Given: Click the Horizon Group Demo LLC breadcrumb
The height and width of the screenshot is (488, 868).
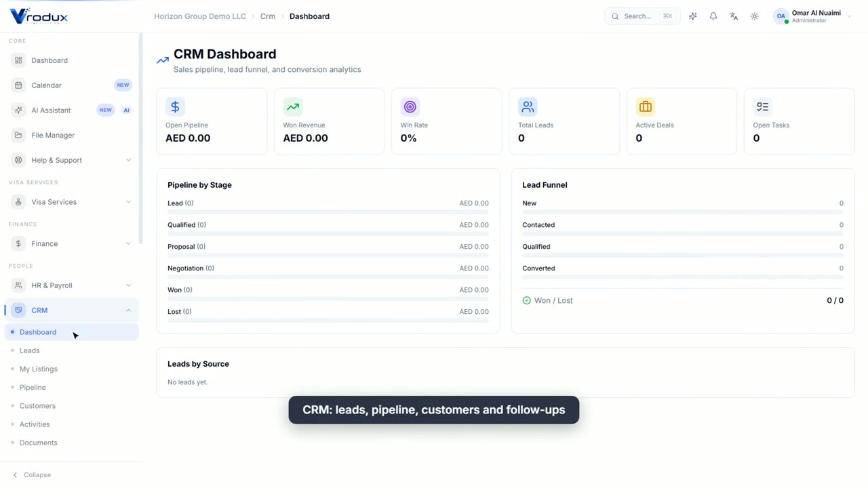Looking at the screenshot, I should (x=200, y=16).
